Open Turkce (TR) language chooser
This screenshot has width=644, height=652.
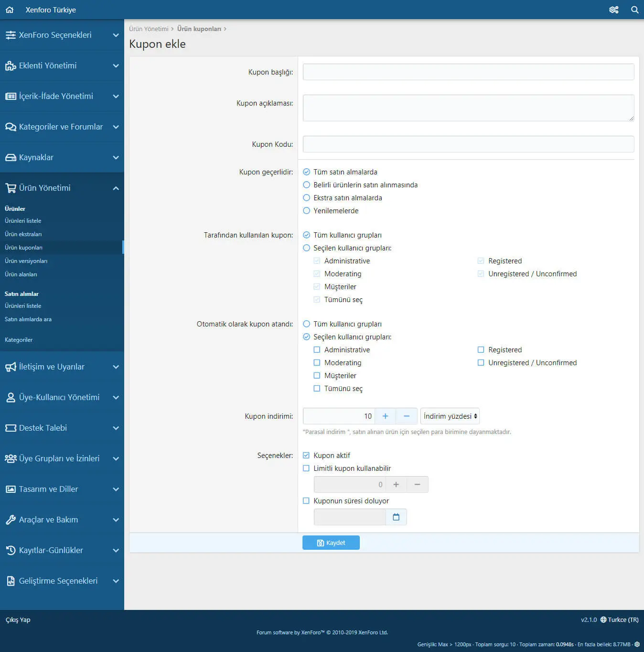(x=620, y=619)
